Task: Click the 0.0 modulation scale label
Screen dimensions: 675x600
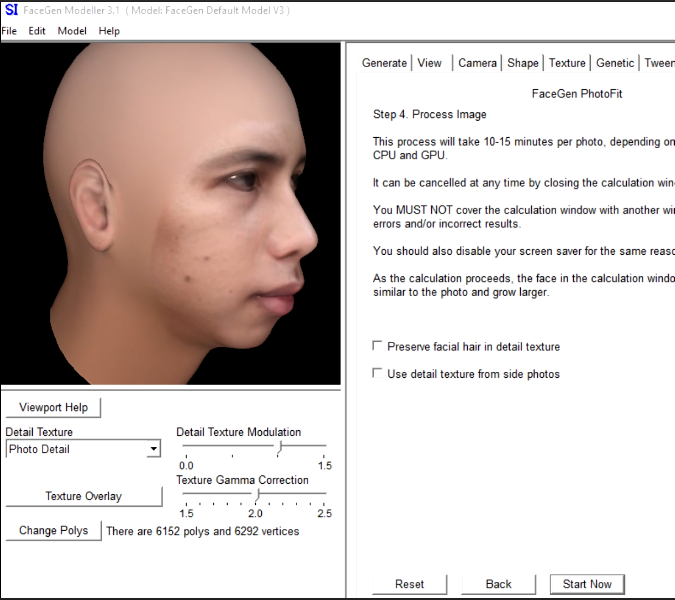Action: point(186,466)
